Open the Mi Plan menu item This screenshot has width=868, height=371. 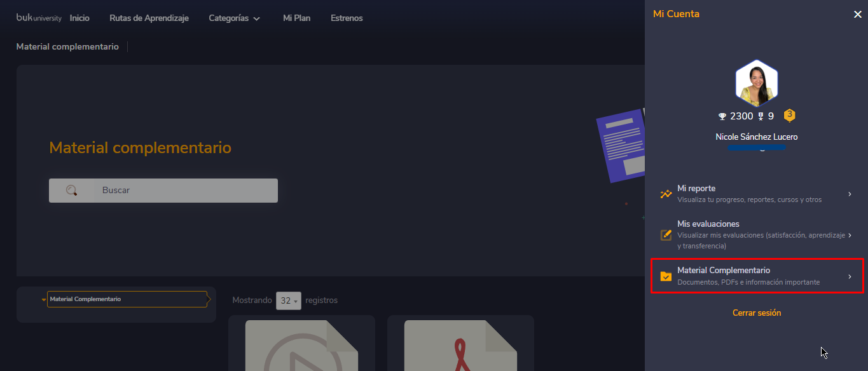(x=296, y=18)
